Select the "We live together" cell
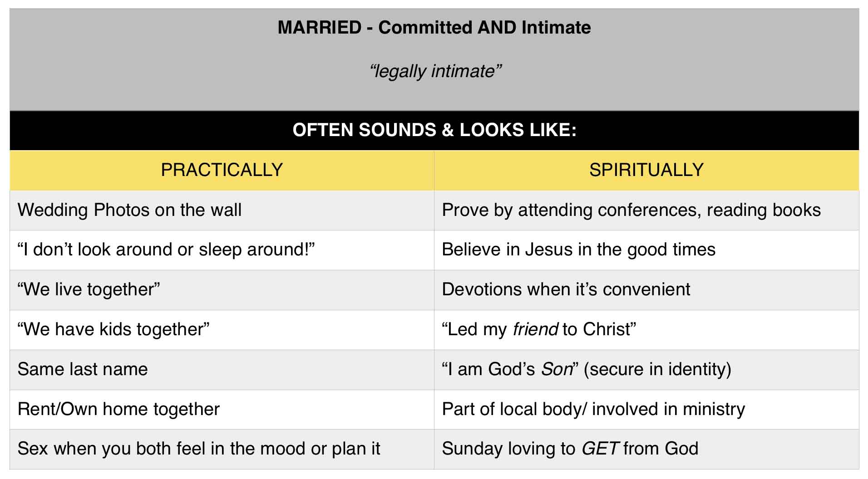The image size is (868, 479). coord(222,290)
